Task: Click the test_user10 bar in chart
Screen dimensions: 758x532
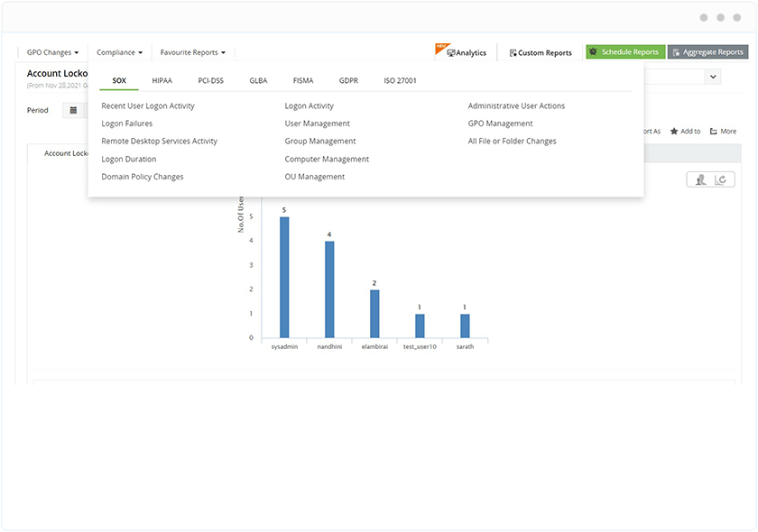Action: coord(420,326)
